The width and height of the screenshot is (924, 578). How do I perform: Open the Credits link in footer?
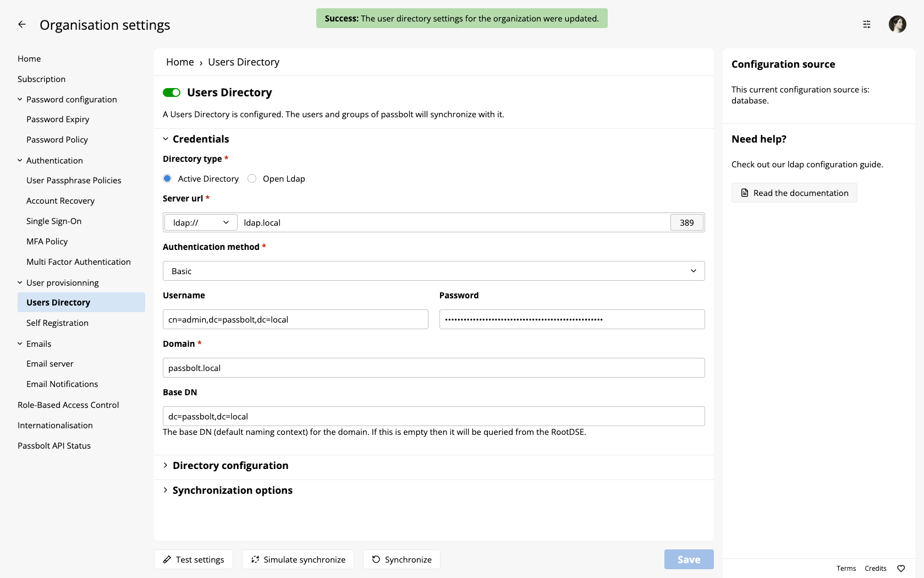876,569
